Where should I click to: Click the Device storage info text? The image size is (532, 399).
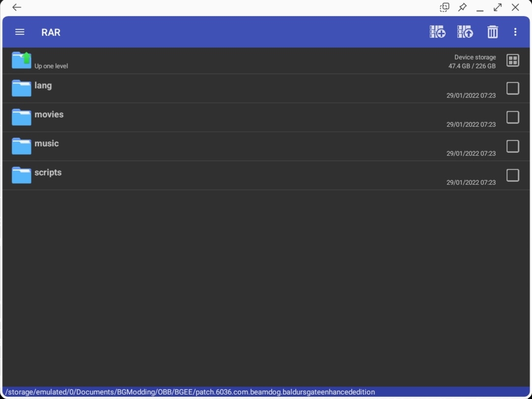tap(472, 61)
